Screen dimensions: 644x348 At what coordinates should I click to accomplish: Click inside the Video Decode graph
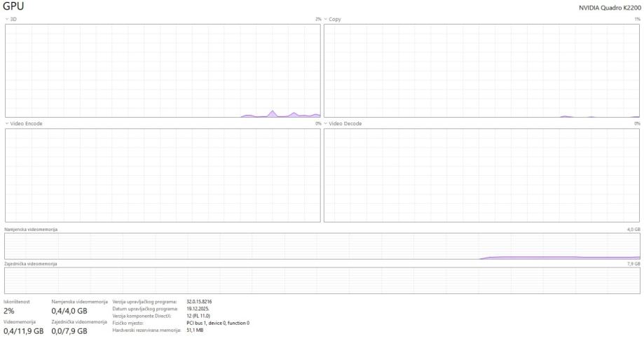[481, 175]
